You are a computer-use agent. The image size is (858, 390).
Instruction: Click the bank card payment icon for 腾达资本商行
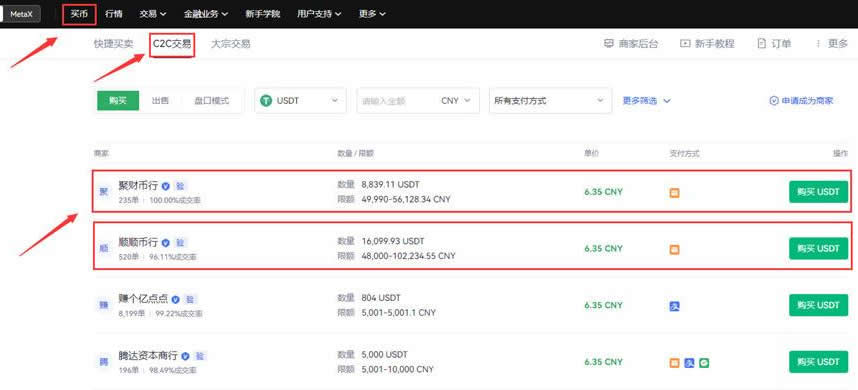(x=675, y=363)
